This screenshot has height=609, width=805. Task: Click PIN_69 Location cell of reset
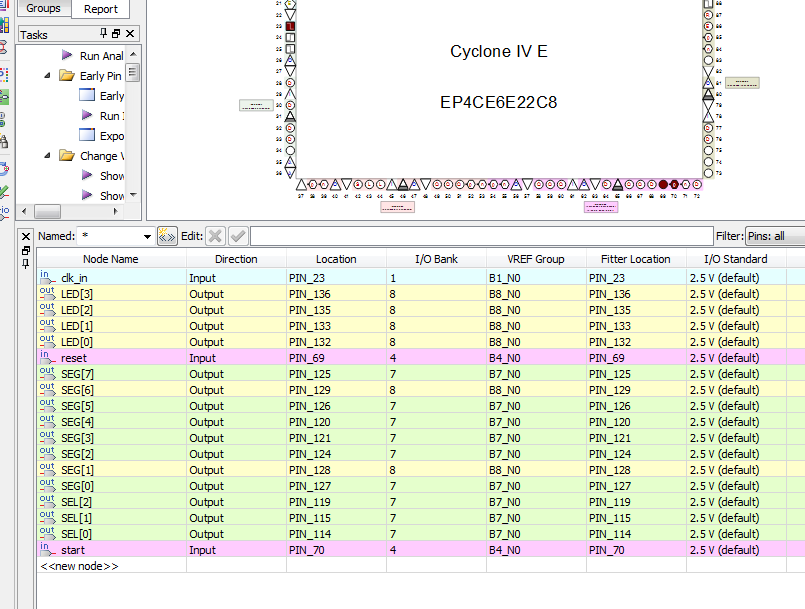(336, 358)
